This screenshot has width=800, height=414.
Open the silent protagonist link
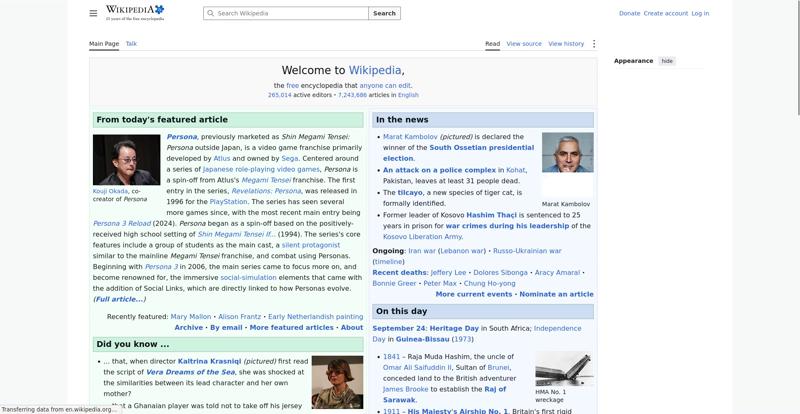click(311, 245)
